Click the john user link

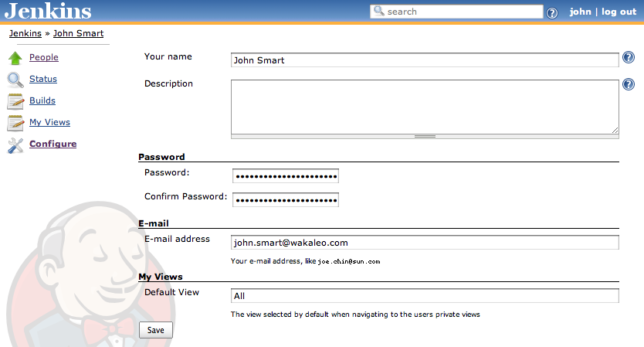point(581,12)
